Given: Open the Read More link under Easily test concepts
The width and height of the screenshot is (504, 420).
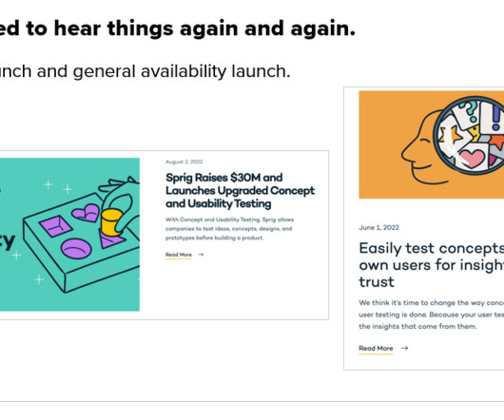Looking at the screenshot, I should pyautogui.click(x=376, y=349).
